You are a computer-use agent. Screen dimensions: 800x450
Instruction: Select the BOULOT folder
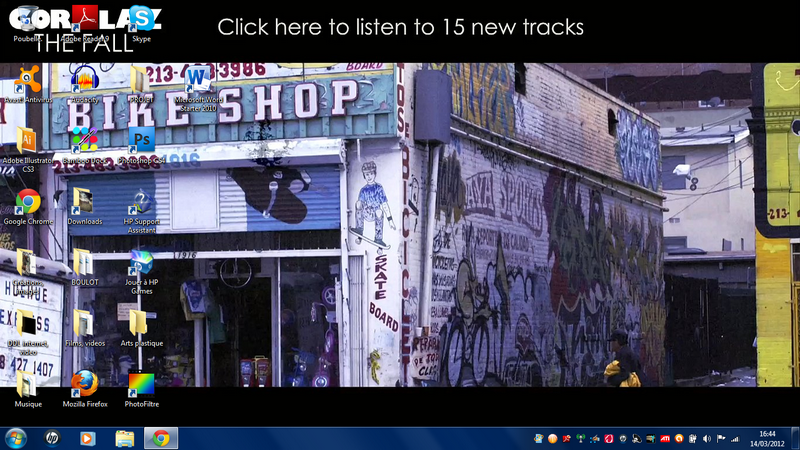[85, 267]
